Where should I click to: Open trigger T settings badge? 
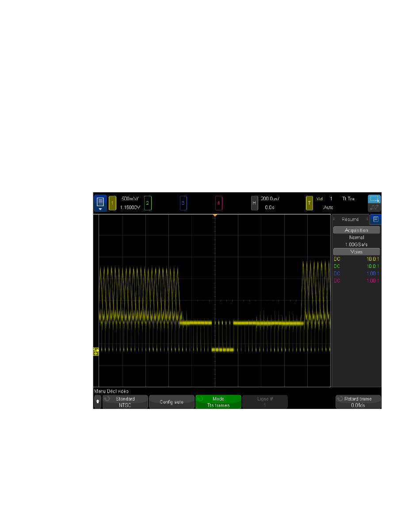(x=309, y=203)
